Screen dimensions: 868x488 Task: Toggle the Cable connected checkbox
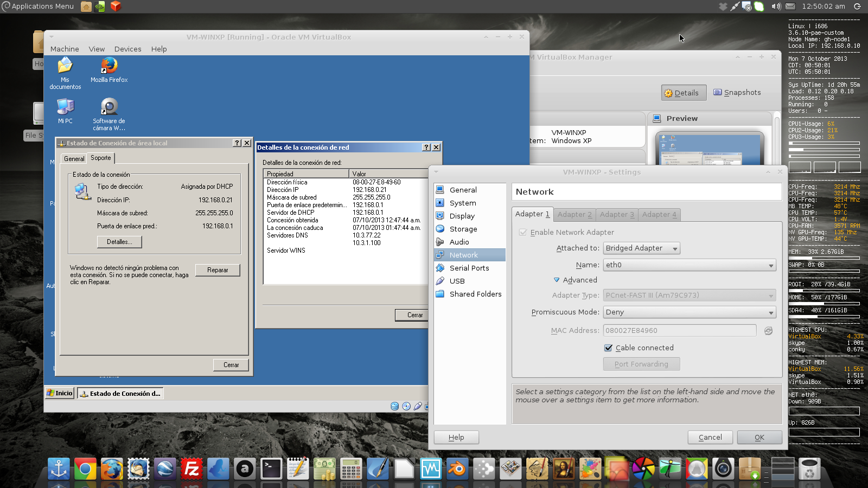[x=609, y=348]
